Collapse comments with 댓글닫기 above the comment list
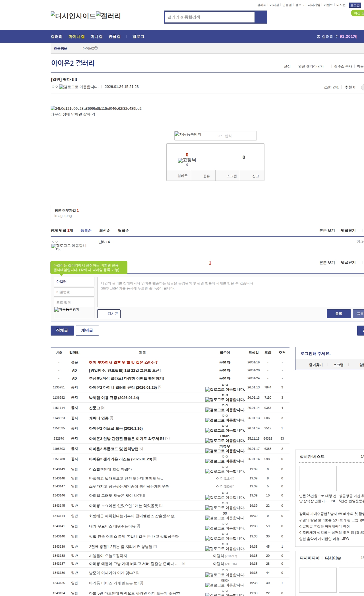The height and width of the screenshot is (596, 364). coord(348,231)
